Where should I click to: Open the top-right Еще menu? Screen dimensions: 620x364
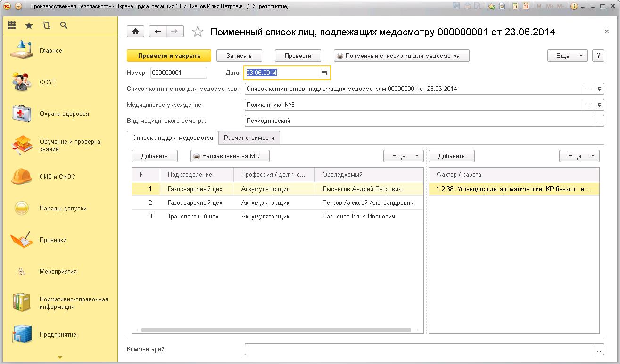567,56
